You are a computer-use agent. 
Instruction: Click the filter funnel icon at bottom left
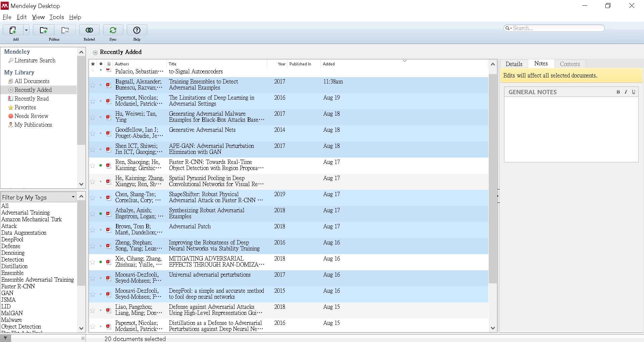coord(5,338)
